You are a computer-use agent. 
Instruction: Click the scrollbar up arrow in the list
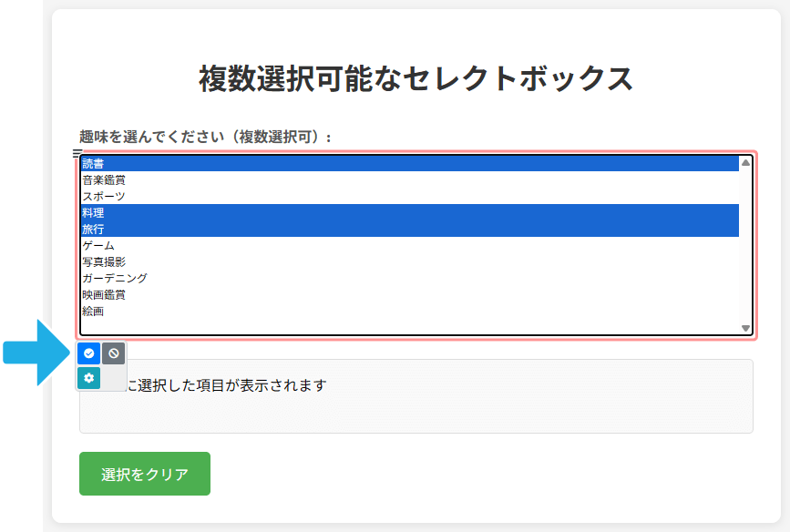coord(745,163)
